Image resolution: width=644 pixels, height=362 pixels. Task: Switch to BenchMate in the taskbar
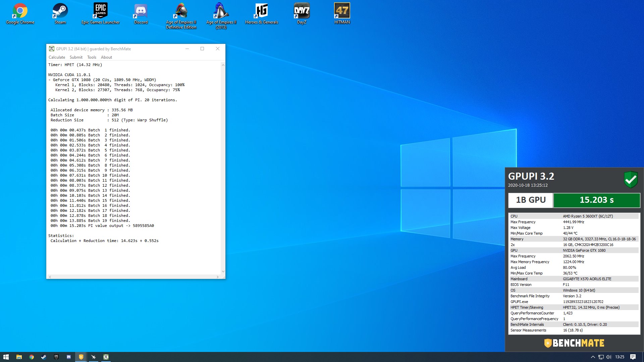click(x=81, y=357)
